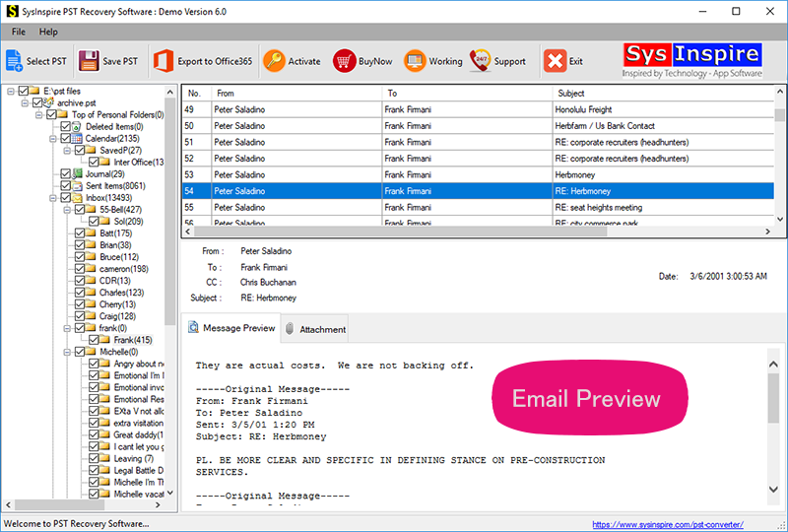Collapse the frank(0) node

coord(67,328)
